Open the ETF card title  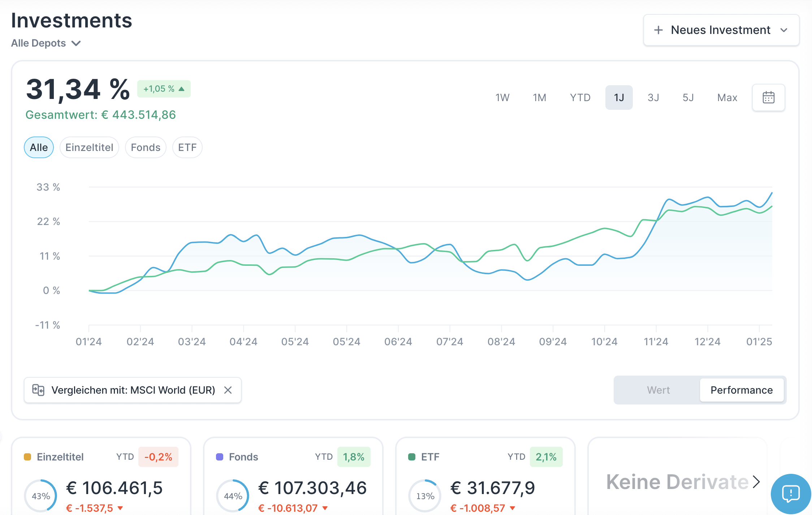pyautogui.click(x=430, y=457)
